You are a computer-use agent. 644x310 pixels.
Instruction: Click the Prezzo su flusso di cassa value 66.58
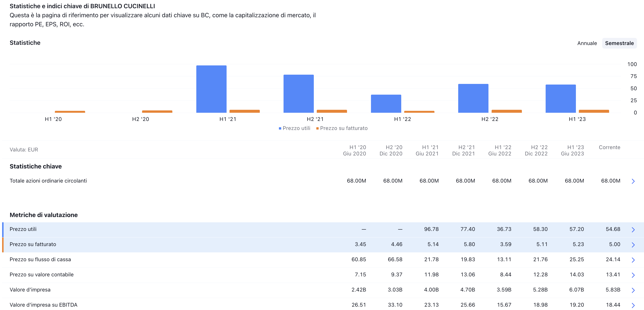point(395,260)
